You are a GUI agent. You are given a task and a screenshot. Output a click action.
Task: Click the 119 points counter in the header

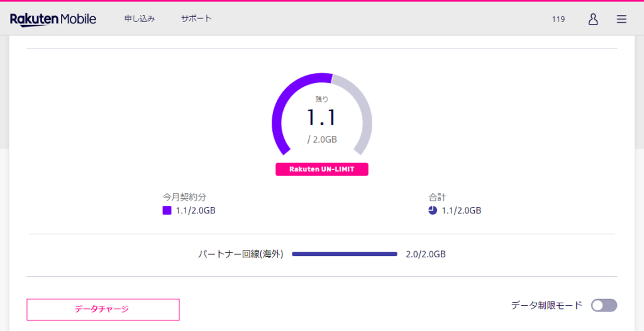coord(558,20)
